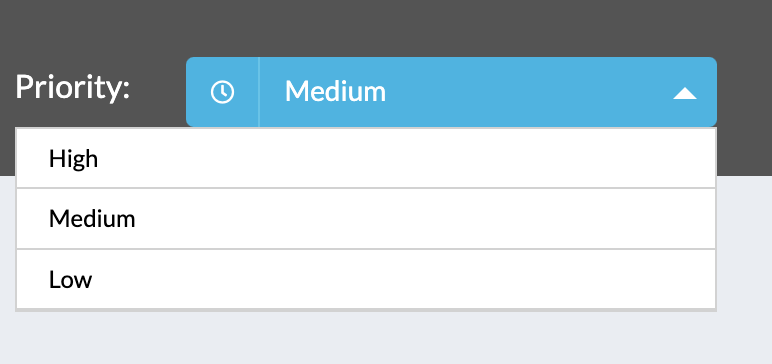The height and width of the screenshot is (364, 772).
Task: Click the Priority: label text
Action: [72, 87]
